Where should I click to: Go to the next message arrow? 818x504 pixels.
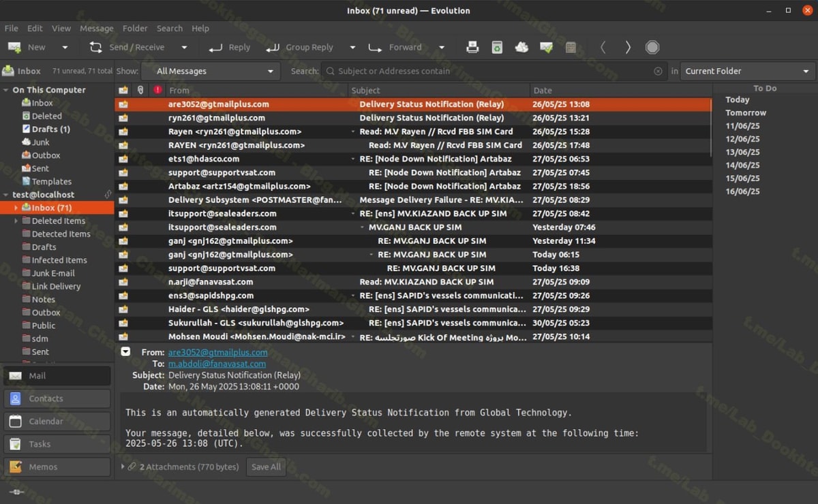(628, 47)
